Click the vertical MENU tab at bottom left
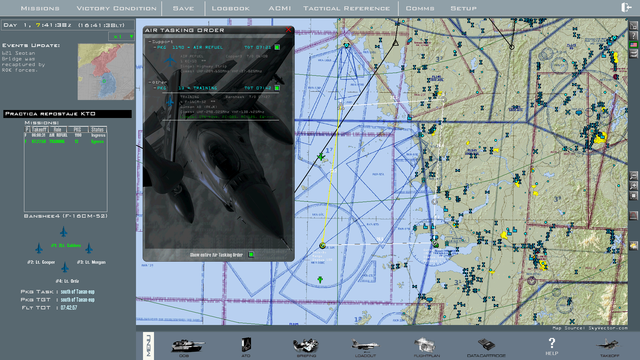Image resolution: width=640 pixels, height=360 pixels. [x=148, y=346]
